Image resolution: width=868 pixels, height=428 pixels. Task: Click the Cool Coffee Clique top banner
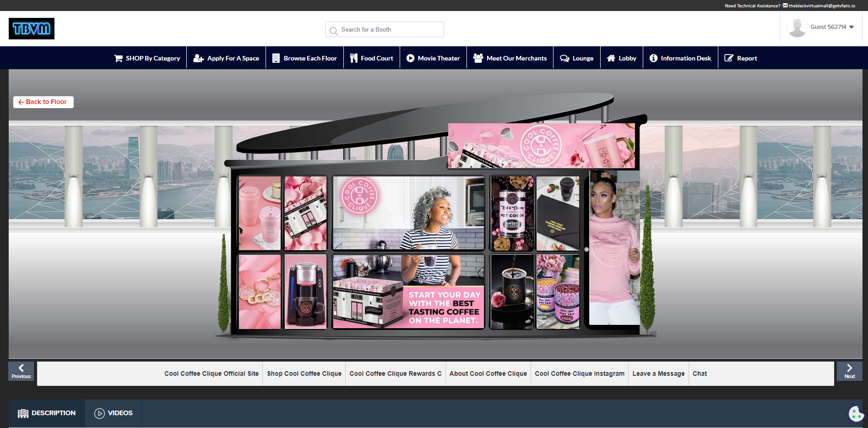tap(542, 146)
